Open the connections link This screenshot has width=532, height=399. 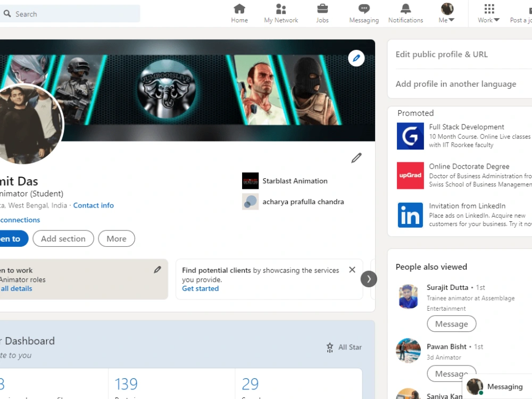pos(20,220)
